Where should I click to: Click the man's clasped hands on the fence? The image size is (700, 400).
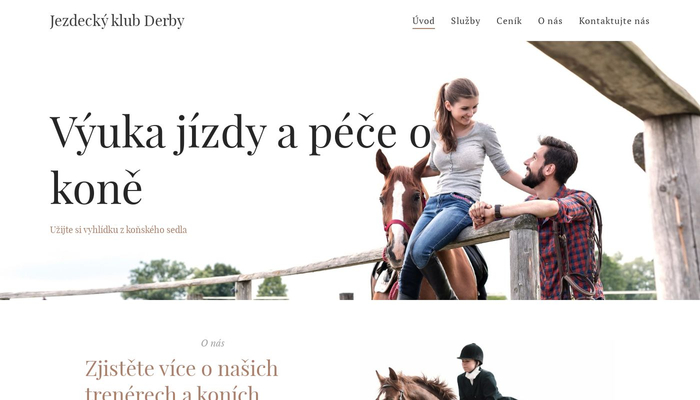pyautogui.click(x=481, y=213)
